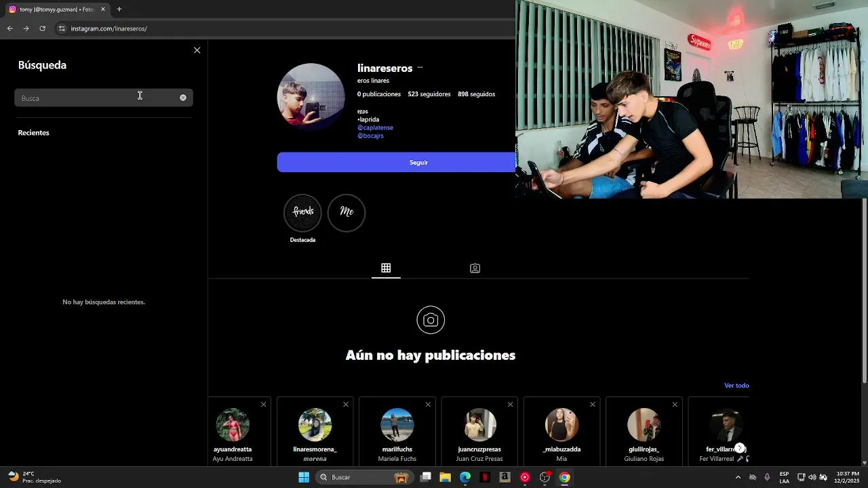868x488 pixels.
Task: Click the Destacada highlight label
Action: coord(302,240)
